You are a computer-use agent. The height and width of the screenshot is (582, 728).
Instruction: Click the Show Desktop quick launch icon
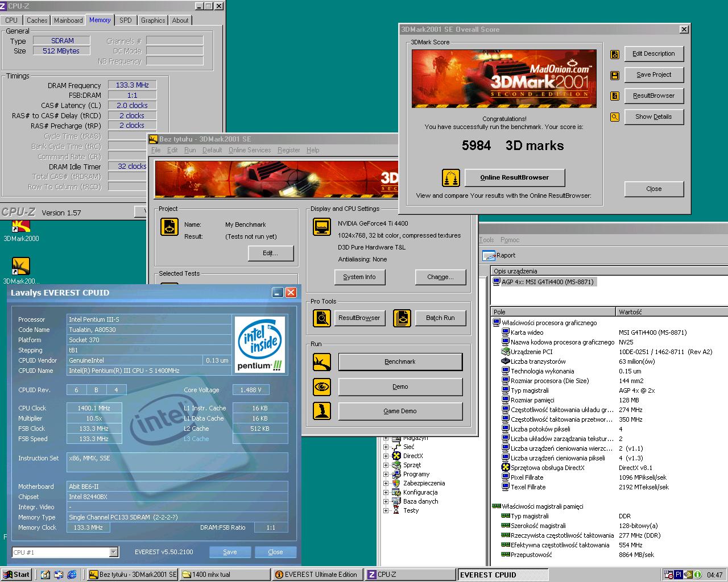click(45, 575)
